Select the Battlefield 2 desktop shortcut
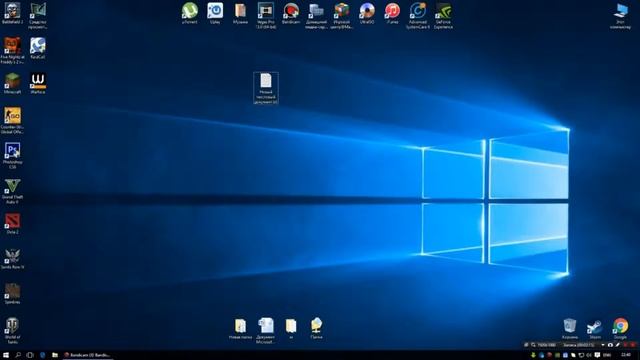The width and height of the screenshot is (640, 360). [13, 13]
